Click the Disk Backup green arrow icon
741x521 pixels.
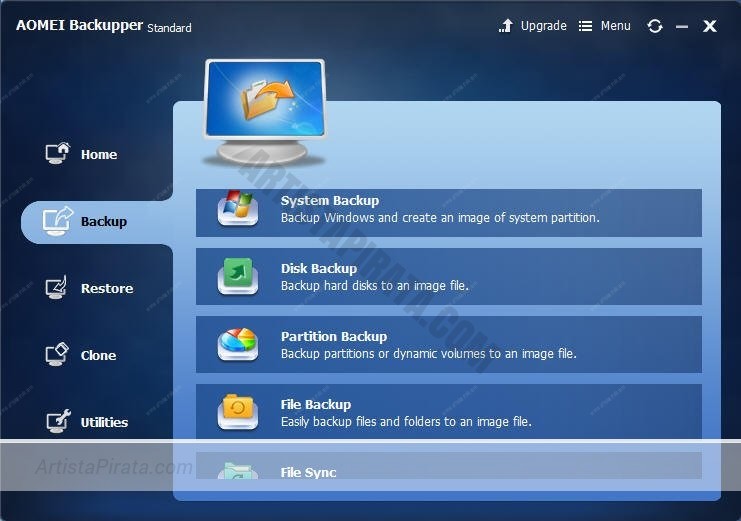tap(238, 276)
